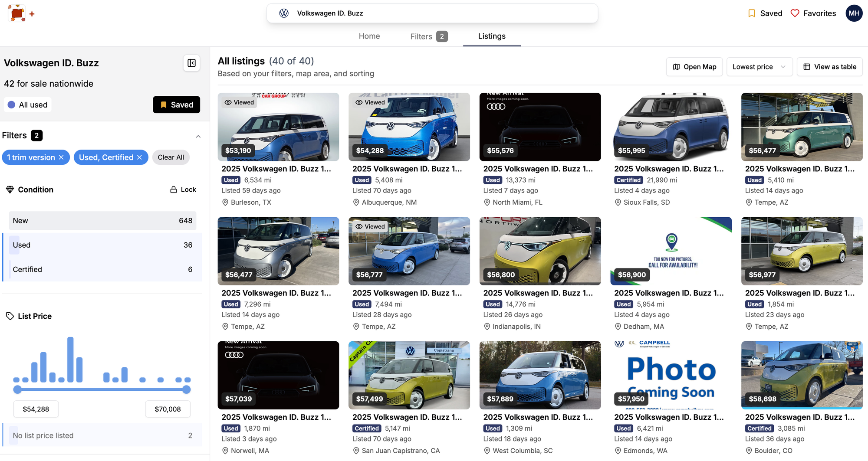This screenshot has width=868, height=461.
Task: Click location pin for West Columbia, SC
Action: [x=487, y=451]
